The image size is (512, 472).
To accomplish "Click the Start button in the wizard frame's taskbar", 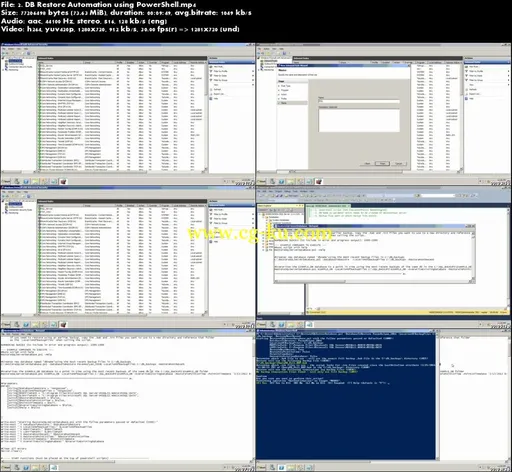I will (x=261, y=181).
